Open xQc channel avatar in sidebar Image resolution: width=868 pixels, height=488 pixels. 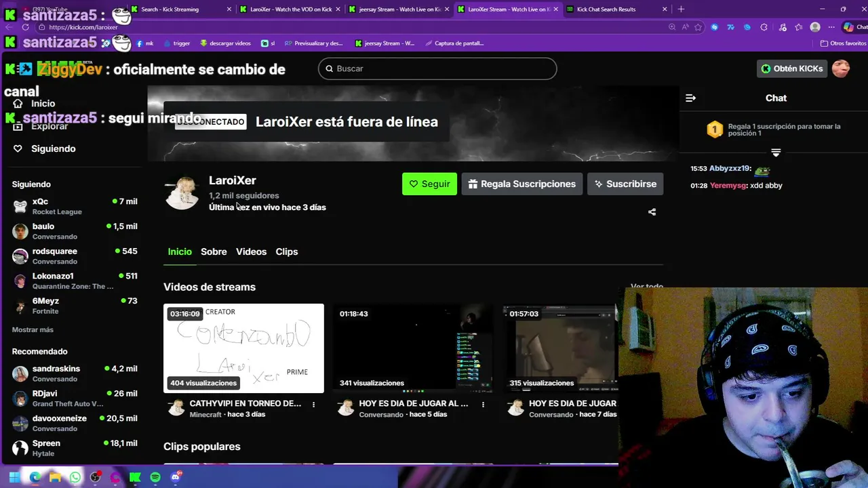click(x=20, y=206)
